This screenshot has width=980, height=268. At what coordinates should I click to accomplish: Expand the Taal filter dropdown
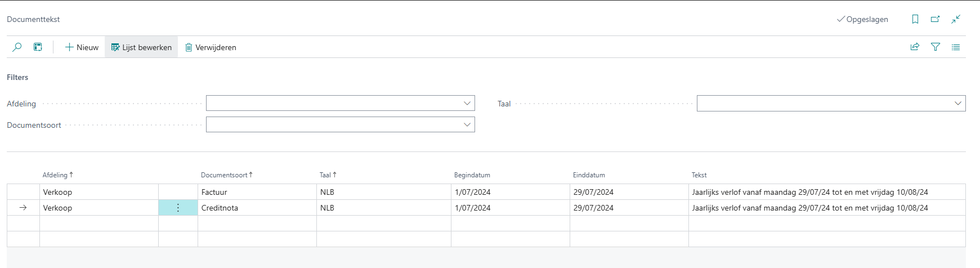click(x=957, y=103)
